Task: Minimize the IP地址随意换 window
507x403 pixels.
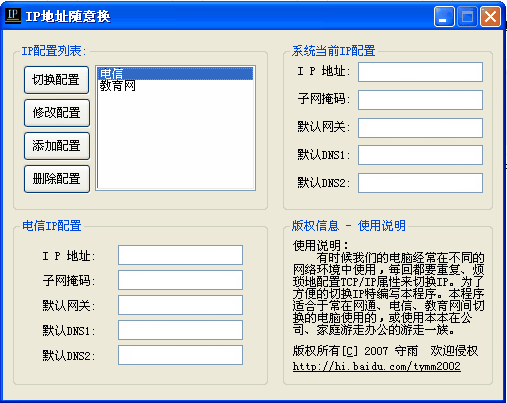Action: (444, 16)
